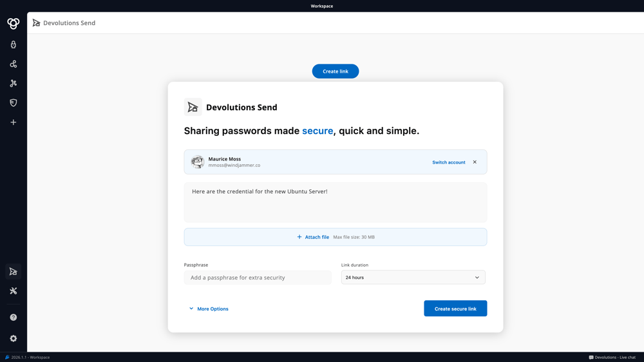The height and width of the screenshot is (362, 644).
Task: Click Create secure link button
Action: click(455, 309)
